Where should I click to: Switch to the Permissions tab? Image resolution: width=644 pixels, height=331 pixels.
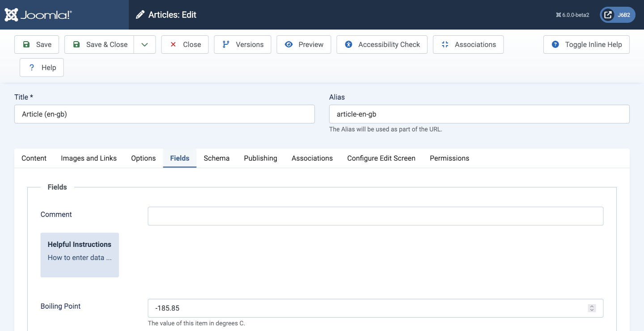click(x=449, y=158)
